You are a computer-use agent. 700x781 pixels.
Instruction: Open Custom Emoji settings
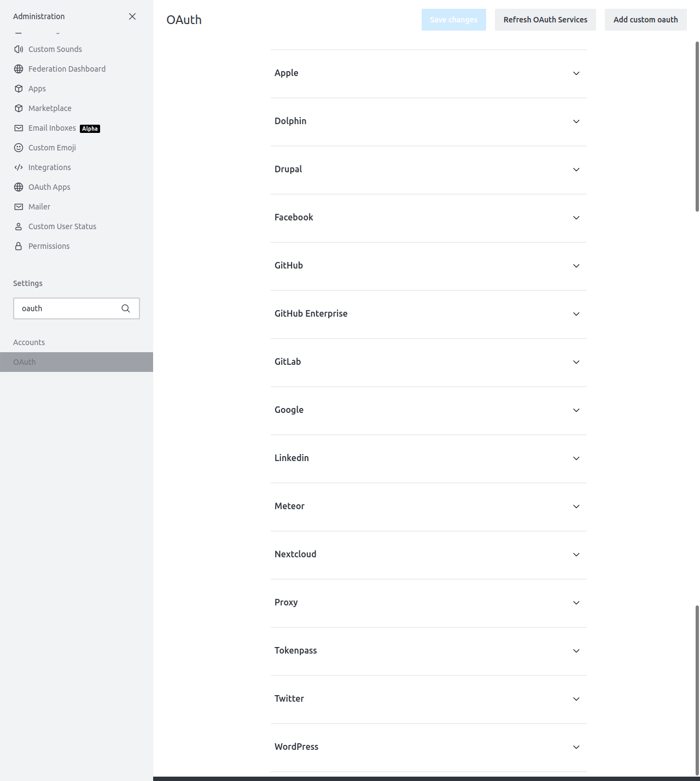click(x=52, y=147)
